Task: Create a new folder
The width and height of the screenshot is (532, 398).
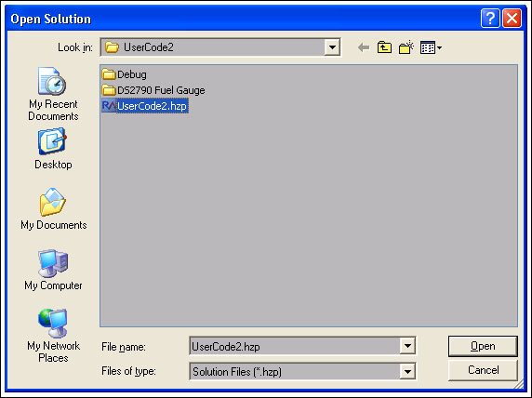Action: [406, 47]
